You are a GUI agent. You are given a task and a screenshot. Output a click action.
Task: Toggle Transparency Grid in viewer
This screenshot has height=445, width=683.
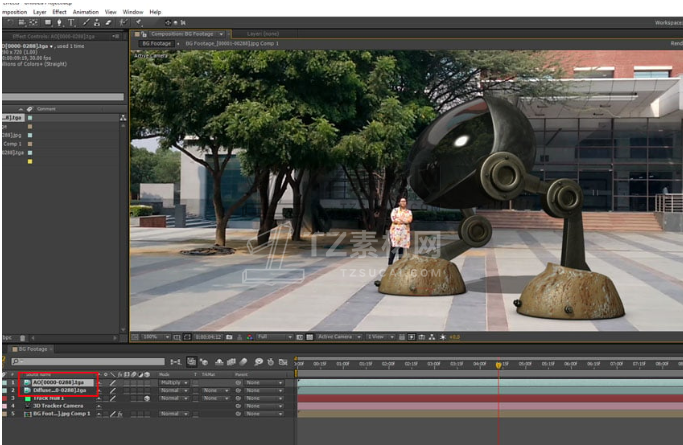pos(310,337)
